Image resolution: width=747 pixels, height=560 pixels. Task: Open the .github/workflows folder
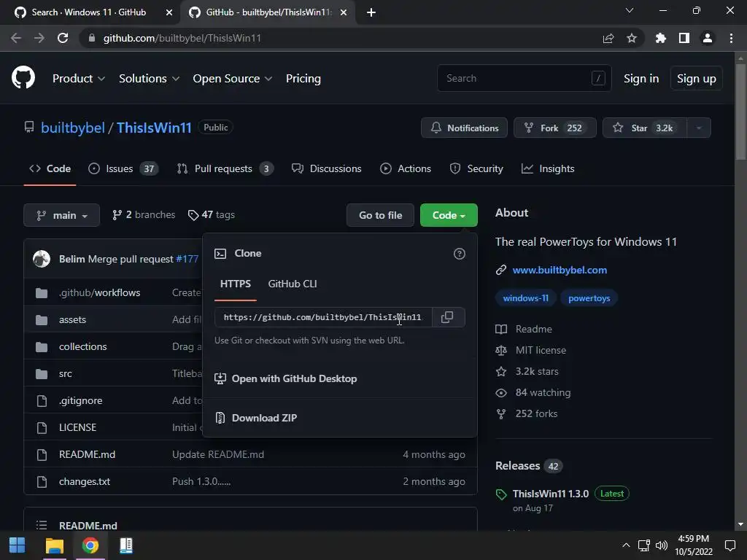click(x=99, y=293)
